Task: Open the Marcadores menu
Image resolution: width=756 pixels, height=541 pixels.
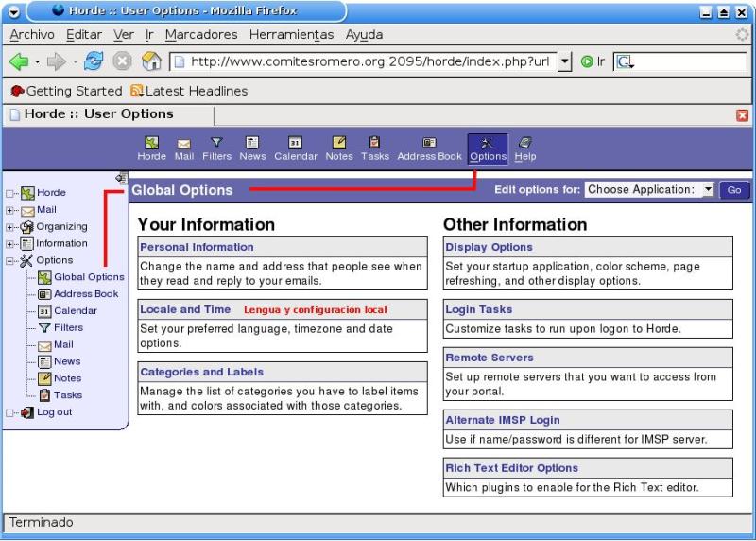Action: coord(200,35)
